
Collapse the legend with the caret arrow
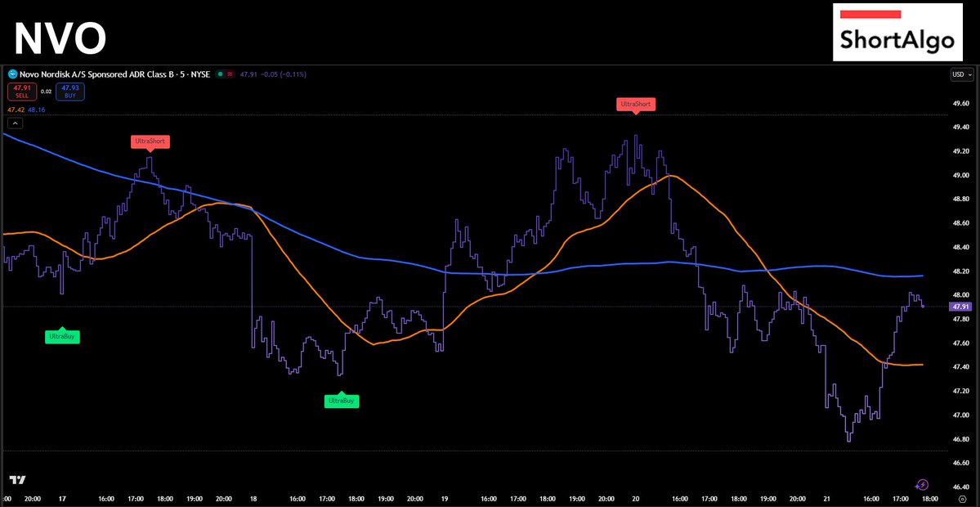(x=15, y=123)
